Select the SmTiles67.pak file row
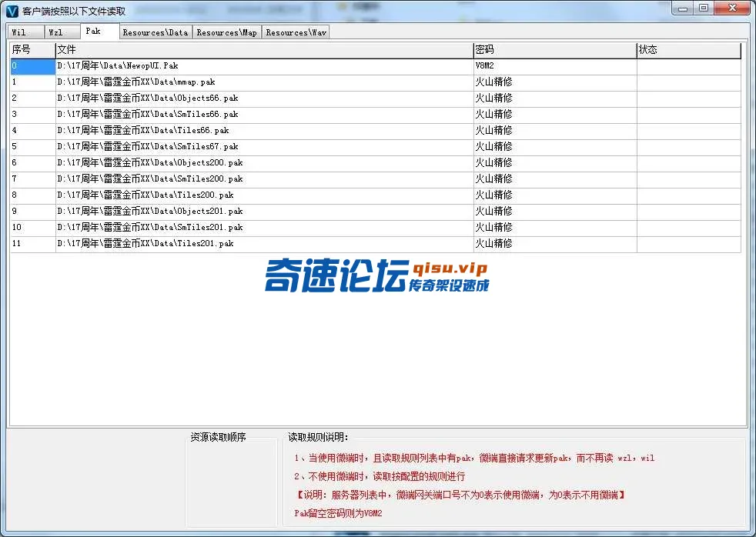 click(x=375, y=147)
